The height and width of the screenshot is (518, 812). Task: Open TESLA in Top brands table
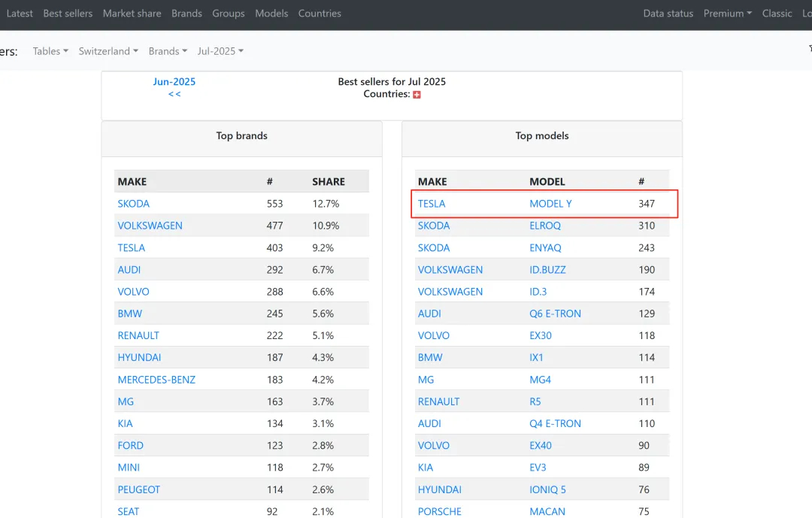132,247
